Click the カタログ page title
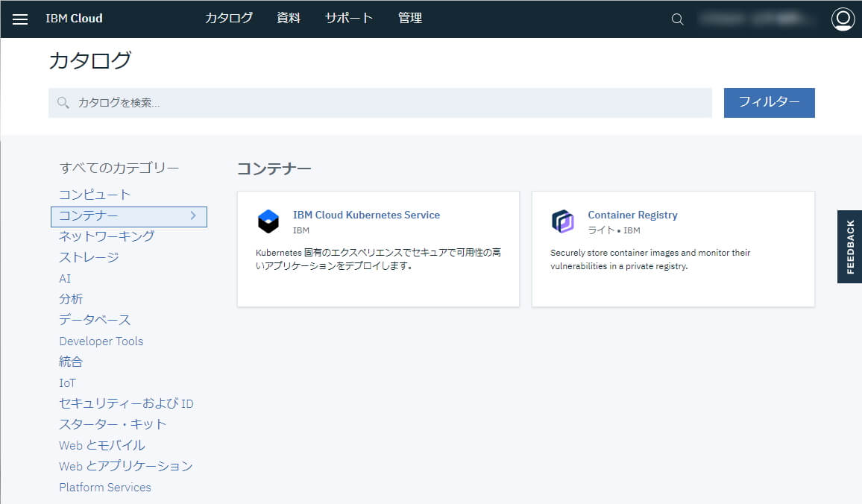This screenshot has width=862, height=504. [x=90, y=60]
